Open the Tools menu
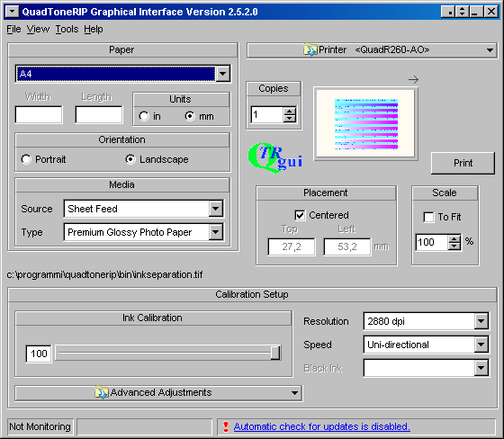Image resolution: width=504 pixels, height=439 pixels. 67,30
